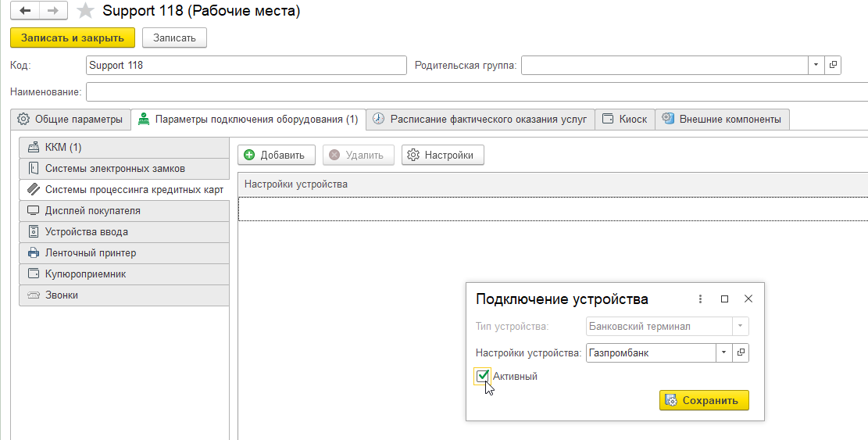Open the Киоск tab
The height and width of the screenshot is (440, 868).
[x=625, y=120]
